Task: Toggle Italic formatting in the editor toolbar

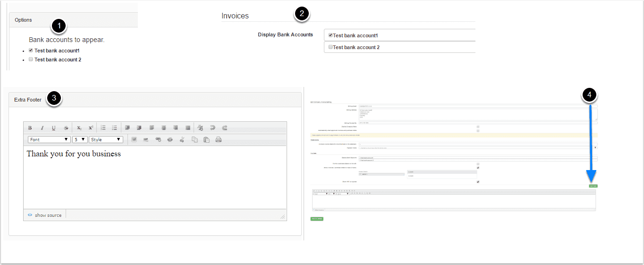Action: (42, 128)
